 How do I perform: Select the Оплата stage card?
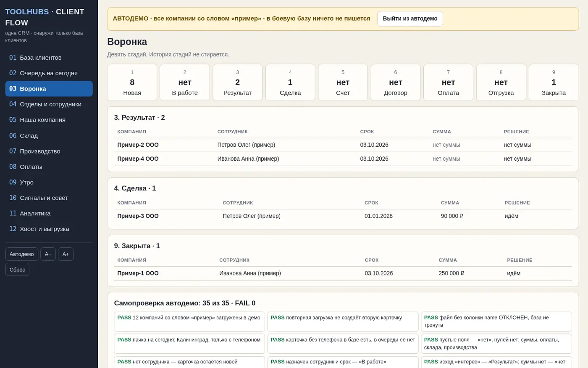(448, 82)
